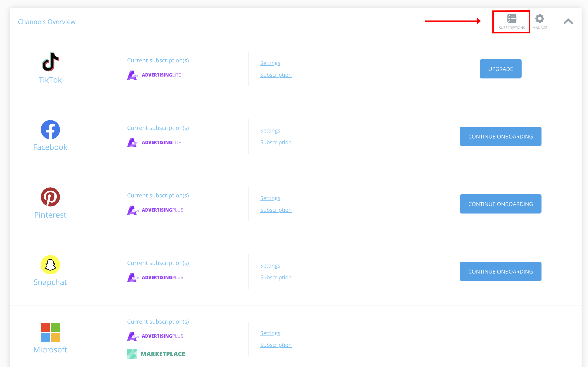588x367 pixels.
Task: Click TikTok's ADVERTISINGLITE subscription text
Action: click(161, 75)
